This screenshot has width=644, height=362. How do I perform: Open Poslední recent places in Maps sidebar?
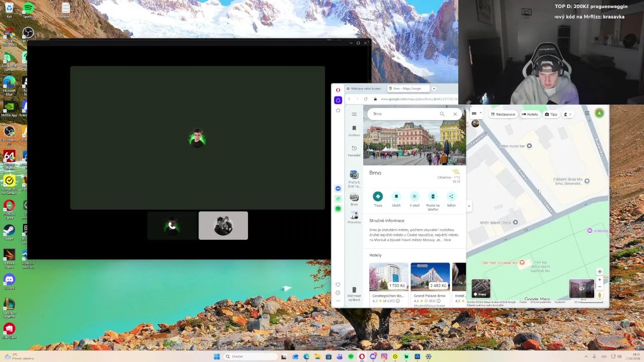354,151
